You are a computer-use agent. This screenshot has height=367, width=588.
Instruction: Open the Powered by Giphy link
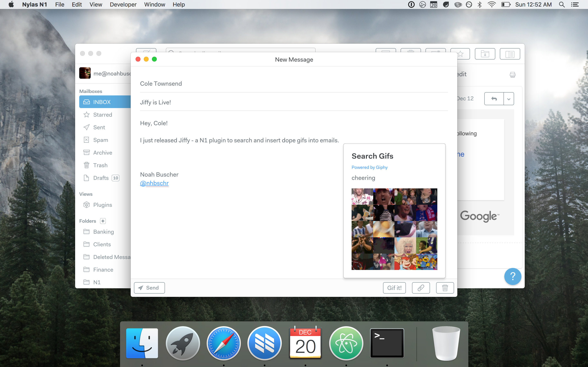[369, 167]
